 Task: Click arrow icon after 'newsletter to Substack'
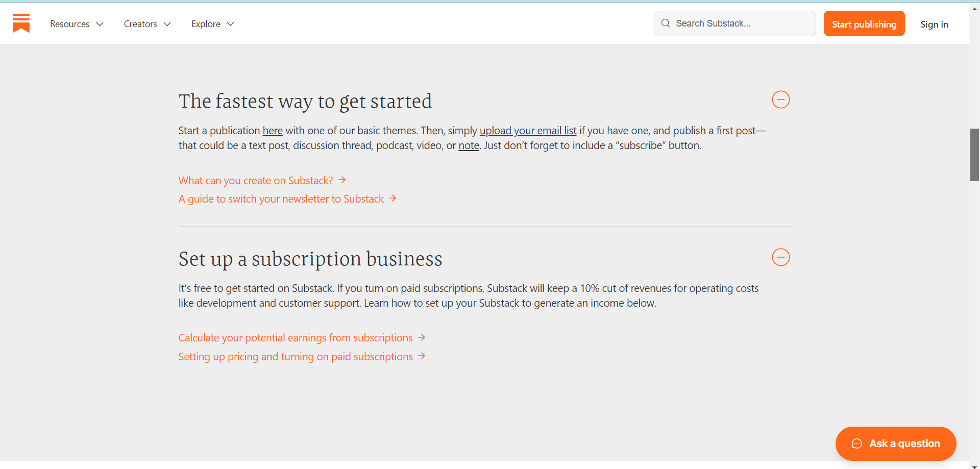[393, 199]
